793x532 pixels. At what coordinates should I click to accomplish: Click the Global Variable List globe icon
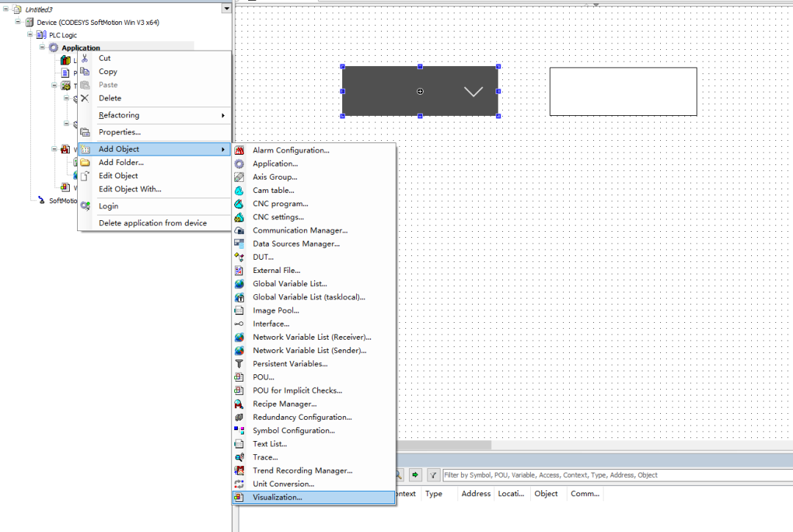[x=239, y=284]
